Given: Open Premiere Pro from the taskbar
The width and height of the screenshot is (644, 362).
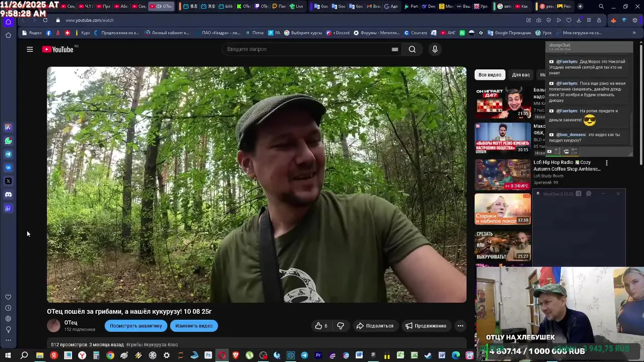Looking at the screenshot, I should (x=318, y=355).
